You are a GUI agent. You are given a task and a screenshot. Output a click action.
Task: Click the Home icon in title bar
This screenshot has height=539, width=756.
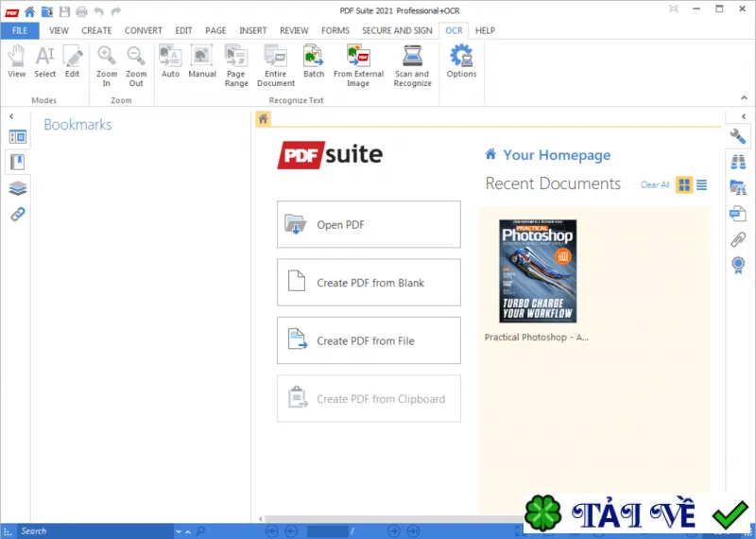(x=29, y=11)
